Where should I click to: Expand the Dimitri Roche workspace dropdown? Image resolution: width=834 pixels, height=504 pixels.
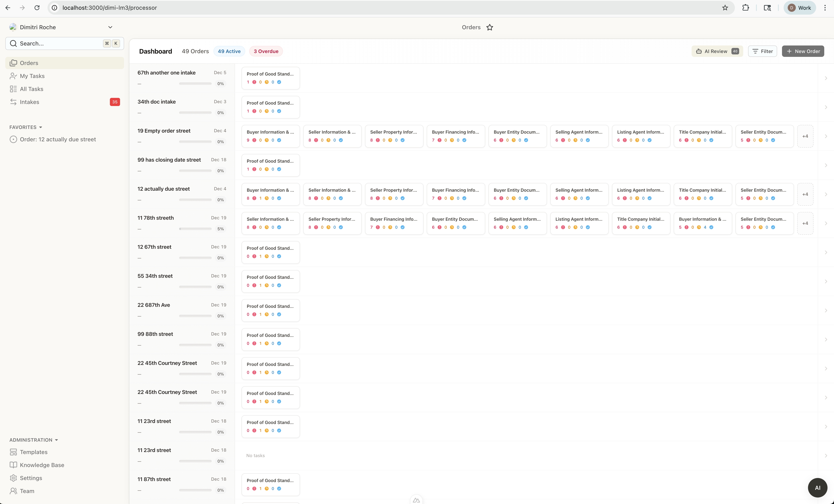pos(110,27)
